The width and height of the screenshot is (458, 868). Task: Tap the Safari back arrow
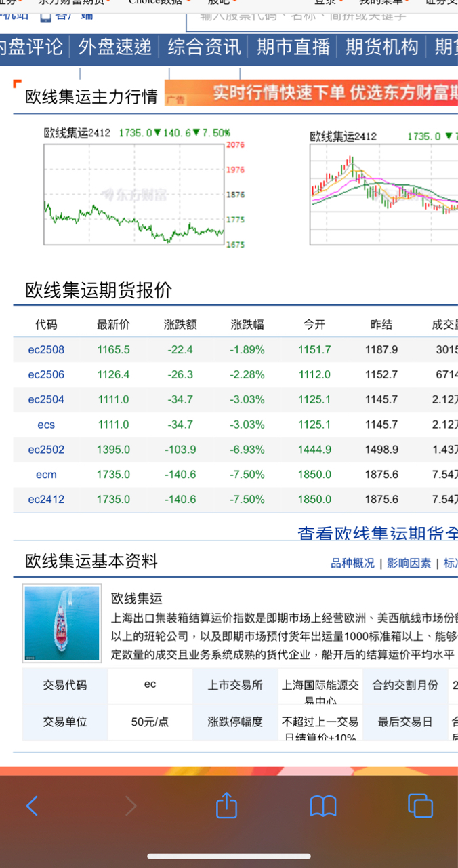coord(32,806)
